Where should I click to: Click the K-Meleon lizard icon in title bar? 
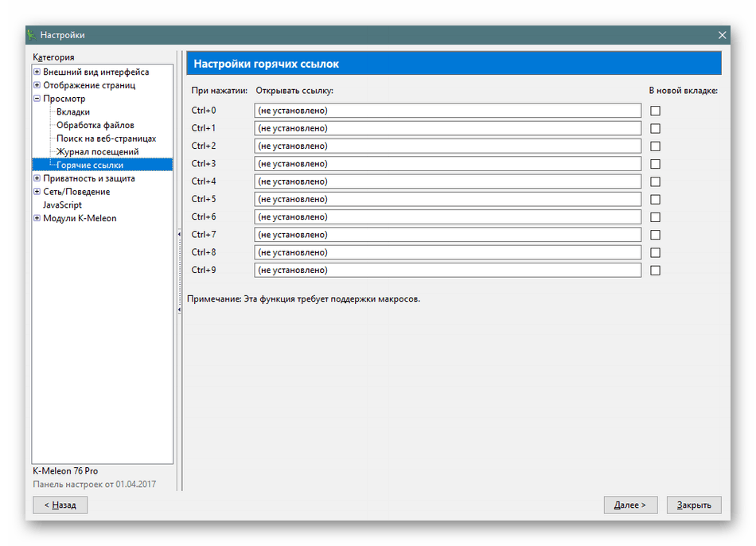click(31, 35)
